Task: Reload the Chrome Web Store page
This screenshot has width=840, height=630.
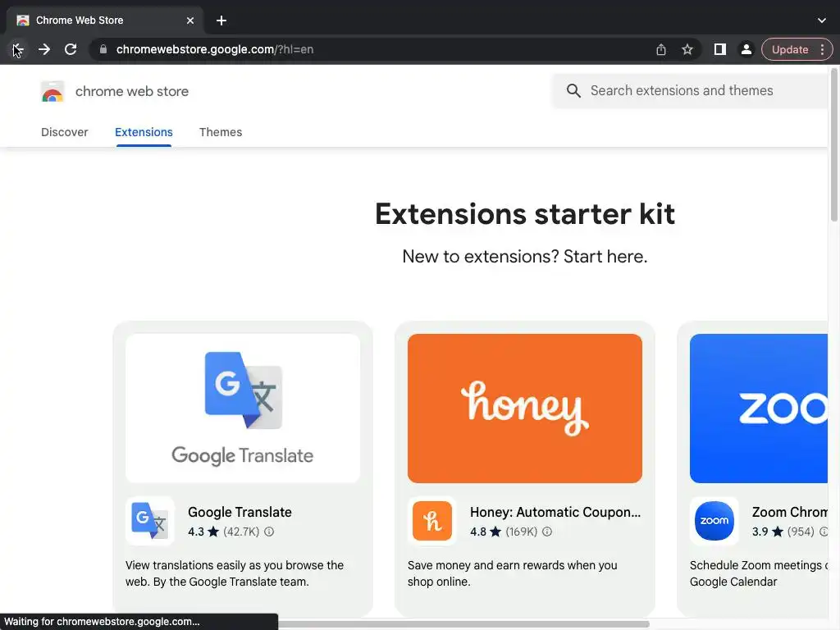Action: pyautogui.click(x=71, y=49)
